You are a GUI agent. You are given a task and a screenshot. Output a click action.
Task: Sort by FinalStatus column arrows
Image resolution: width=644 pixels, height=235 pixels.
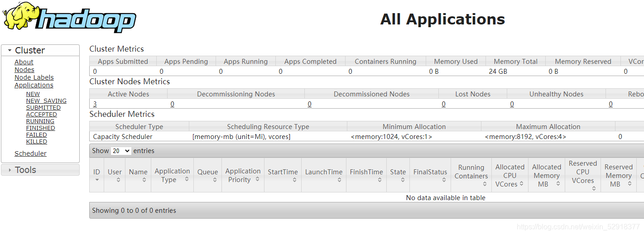click(444, 180)
